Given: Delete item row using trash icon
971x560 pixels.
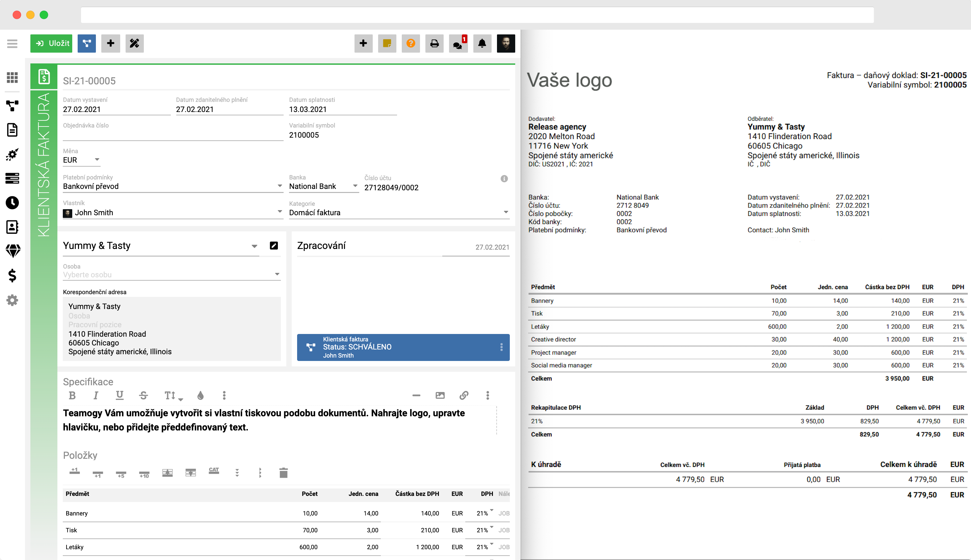Looking at the screenshot, I should tap(284, 473).
